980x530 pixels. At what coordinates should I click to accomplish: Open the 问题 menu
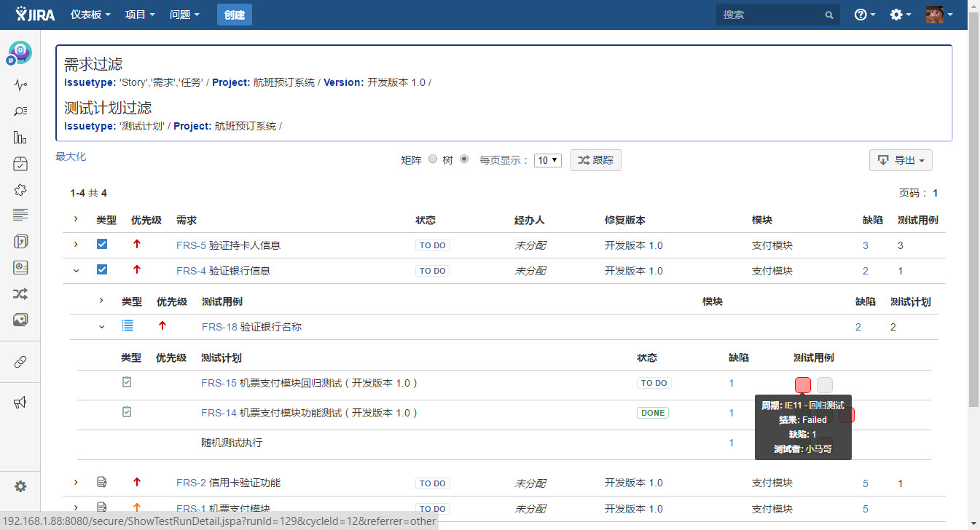click(184, 15)
